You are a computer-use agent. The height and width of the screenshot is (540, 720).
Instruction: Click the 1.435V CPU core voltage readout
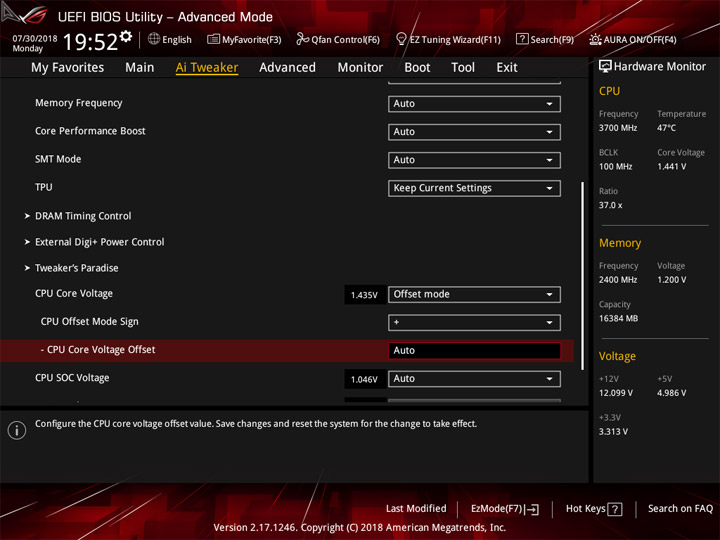point(364,295)
